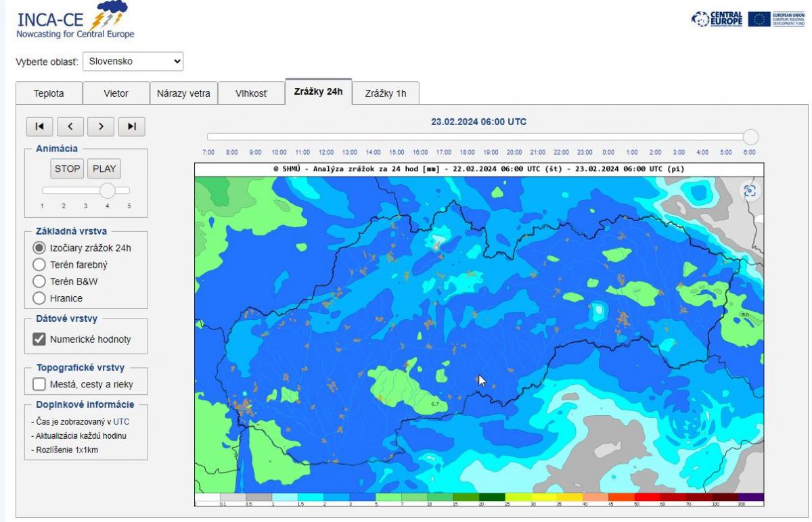Click the map fullscreen focus icon
The height and width of the screenshot is (522, 812).
pos(749,191)
